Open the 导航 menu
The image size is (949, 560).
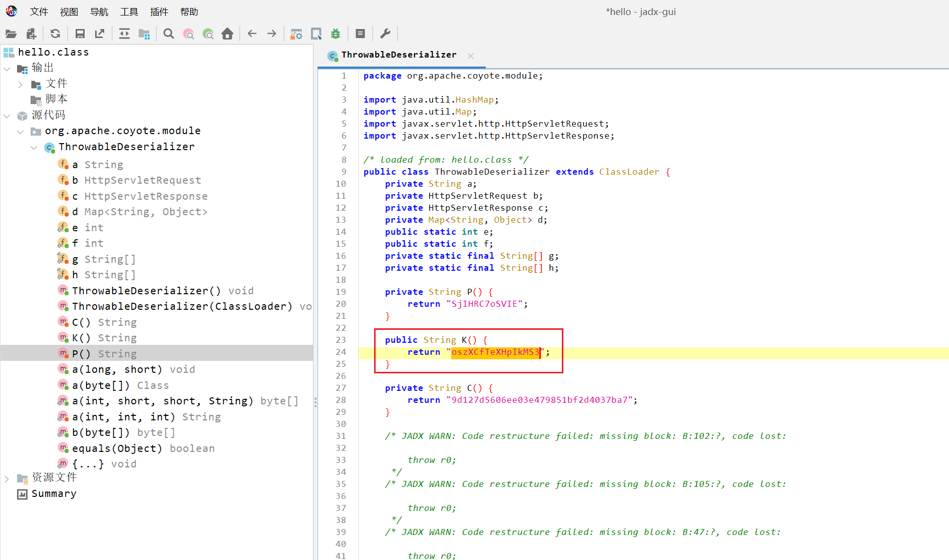click(99, 12)
